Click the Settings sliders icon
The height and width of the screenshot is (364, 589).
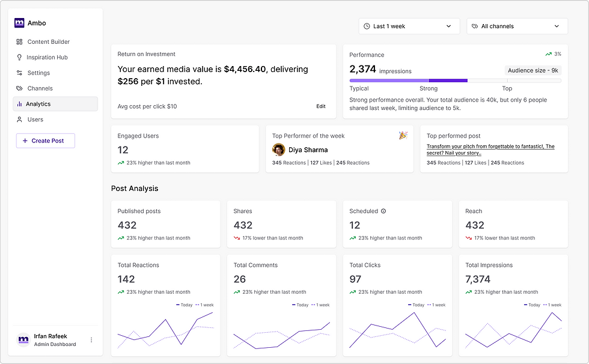[x=19, y=73]
